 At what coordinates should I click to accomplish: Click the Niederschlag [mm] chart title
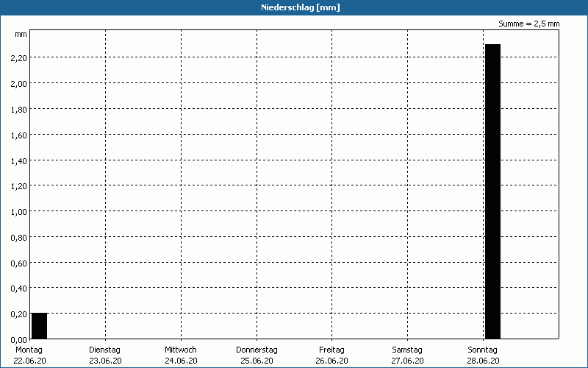click(301, 7)
